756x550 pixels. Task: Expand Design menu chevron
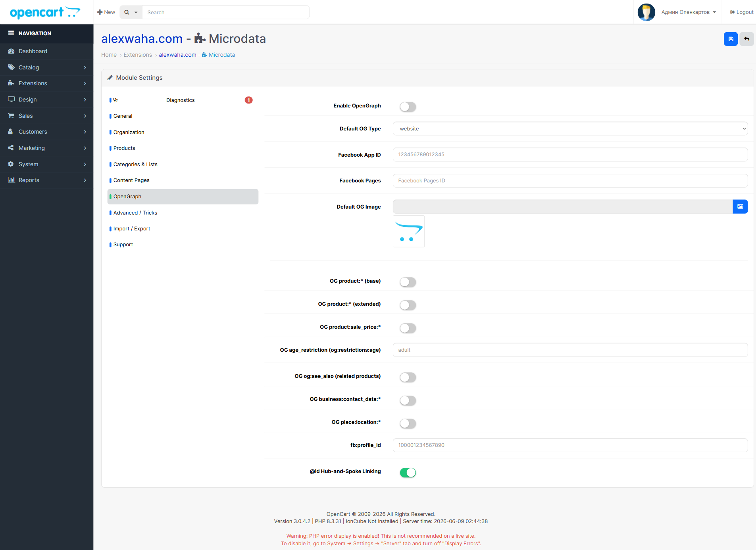click(x=85, y=100)
